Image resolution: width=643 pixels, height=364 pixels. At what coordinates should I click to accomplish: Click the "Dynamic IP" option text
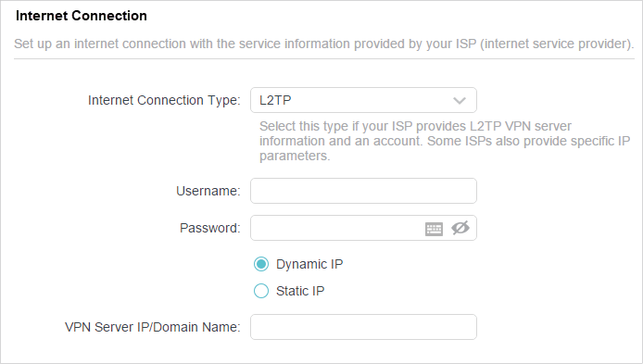click(x=309, y=264)
